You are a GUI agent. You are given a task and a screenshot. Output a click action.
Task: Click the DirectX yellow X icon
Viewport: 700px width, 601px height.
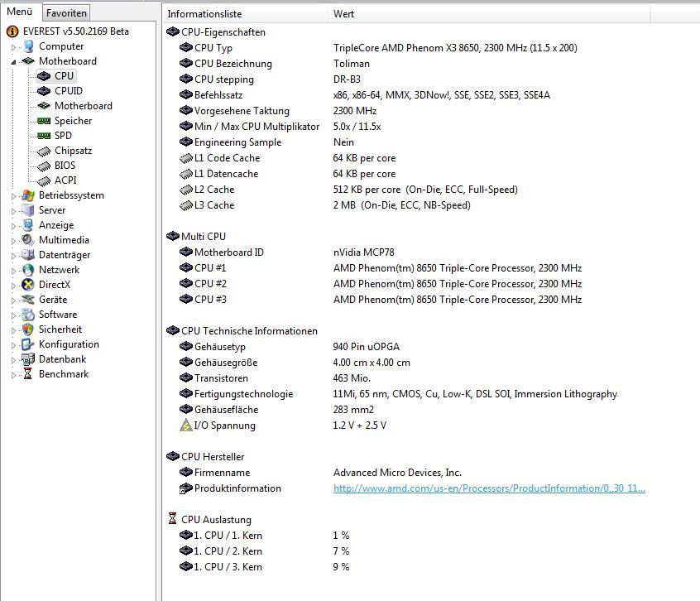[28, 285]
